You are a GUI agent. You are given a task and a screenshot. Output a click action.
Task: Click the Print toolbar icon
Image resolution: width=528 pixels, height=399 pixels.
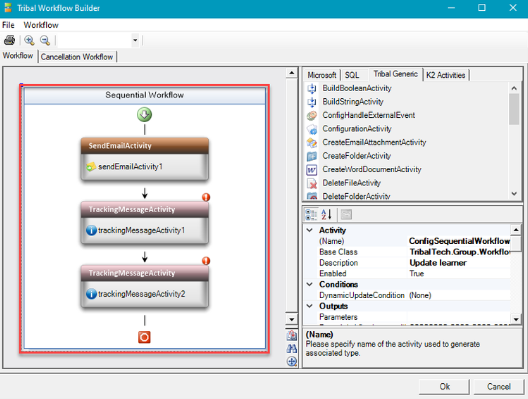point(9,40)
